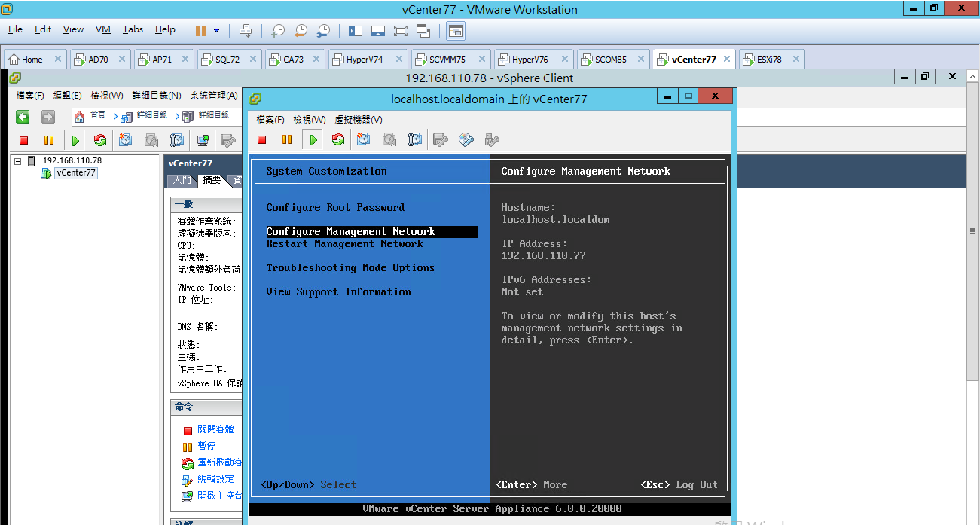
Task: Click restart icon in console window toolbar
Action: [338, 139]
